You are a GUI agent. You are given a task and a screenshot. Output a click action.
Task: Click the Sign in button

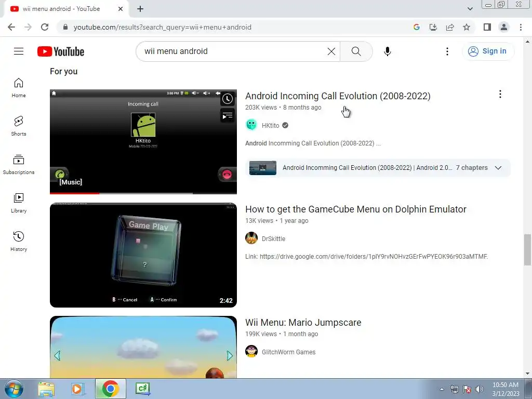tap(488, 51)
